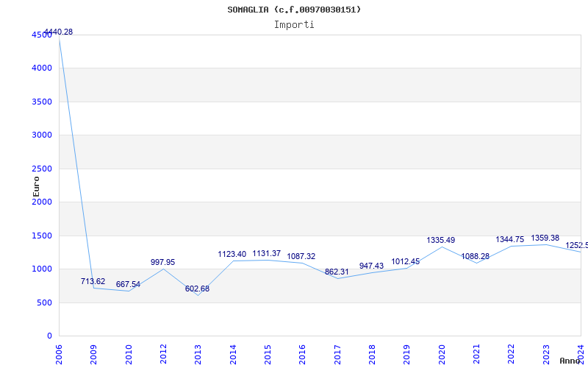Click the 1012.45 data label
588x368 pixels.
(x=406, y=261)
